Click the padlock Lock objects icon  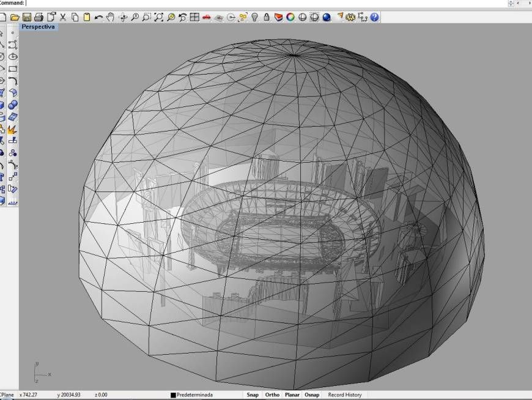click(267, 17)
